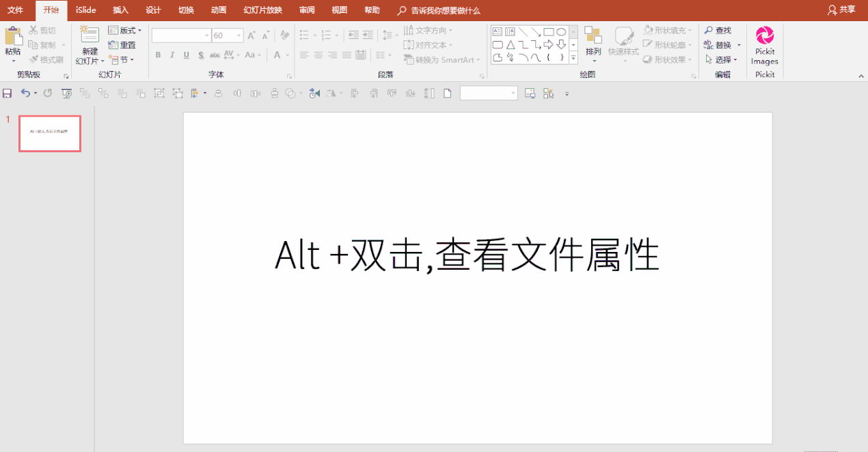
Task: Open the iSlide ribbon tab
Action: 85,10
